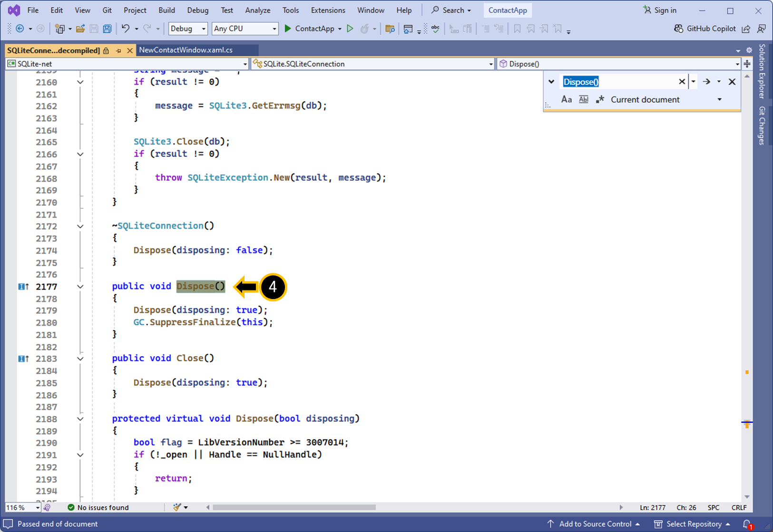Open the SQLite.SQLiteConnection type dropdown

pyautogui.click(x=372, y=64)
